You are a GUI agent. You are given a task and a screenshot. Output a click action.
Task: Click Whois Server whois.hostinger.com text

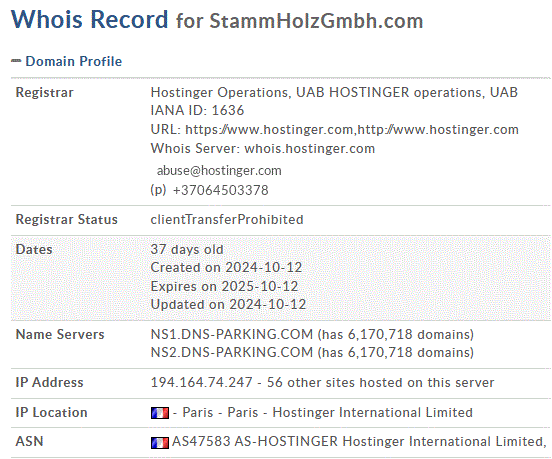point(263,149)
